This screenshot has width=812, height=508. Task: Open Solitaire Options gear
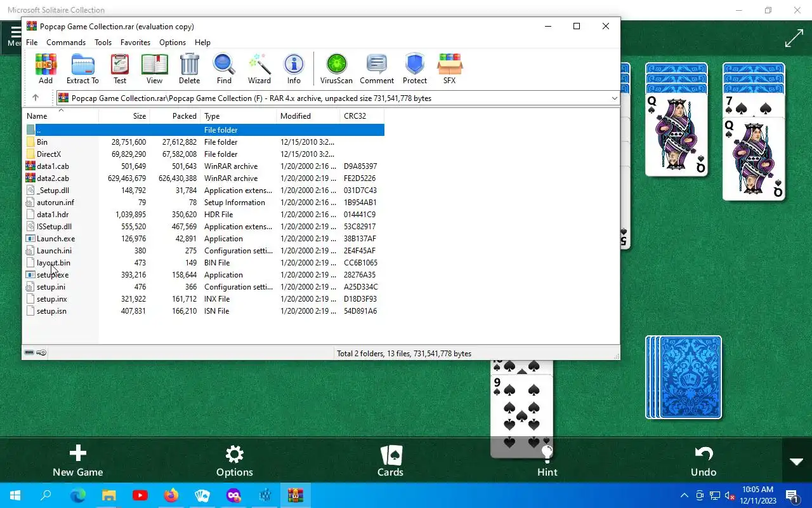pyautogui.click(x=235, y=461)
